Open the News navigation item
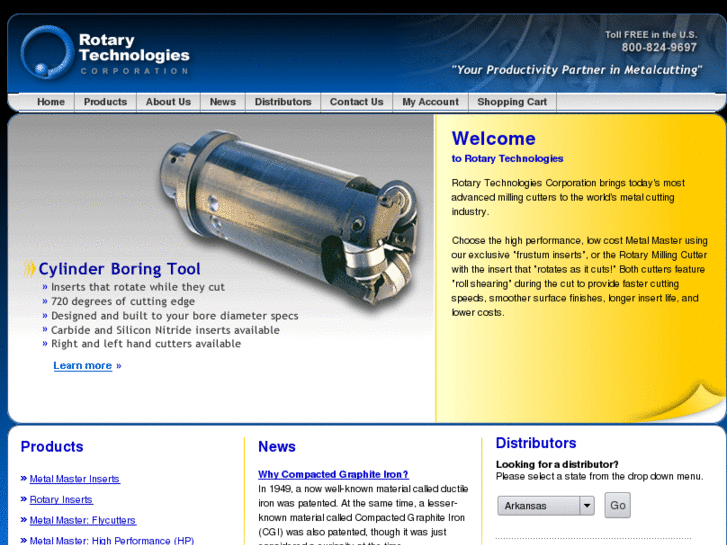The width and height of the screenshot is (727, 545). [223, 102]
